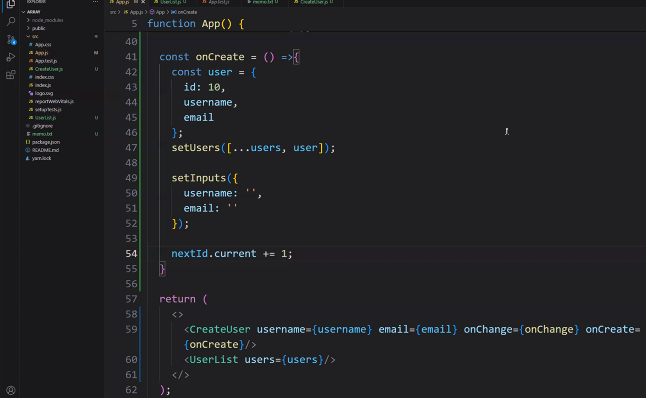Viewport: 646px width, 398px height.
Task: Open App.css in file tree
Action: pos(40,44)
